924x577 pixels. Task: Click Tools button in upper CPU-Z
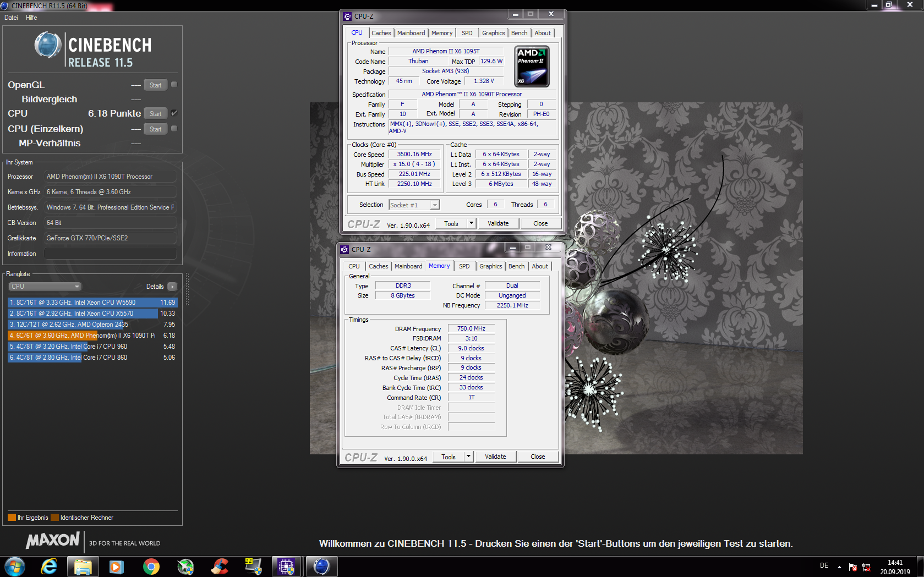point(451,223)
